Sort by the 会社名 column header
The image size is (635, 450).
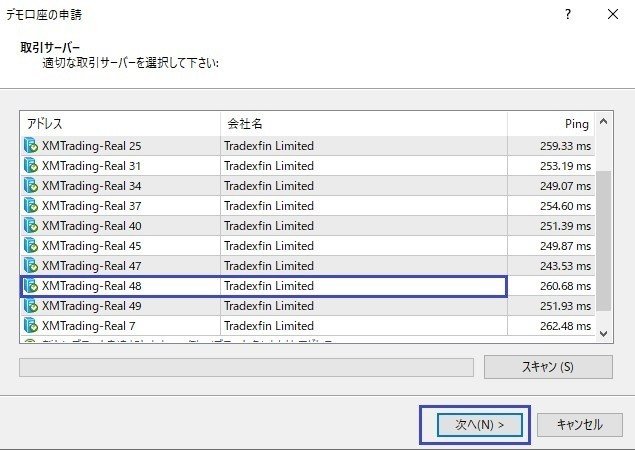364,124
